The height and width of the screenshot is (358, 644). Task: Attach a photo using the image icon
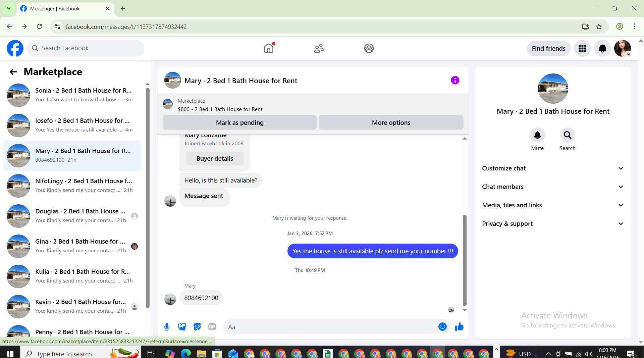click(x=182, y=327)
